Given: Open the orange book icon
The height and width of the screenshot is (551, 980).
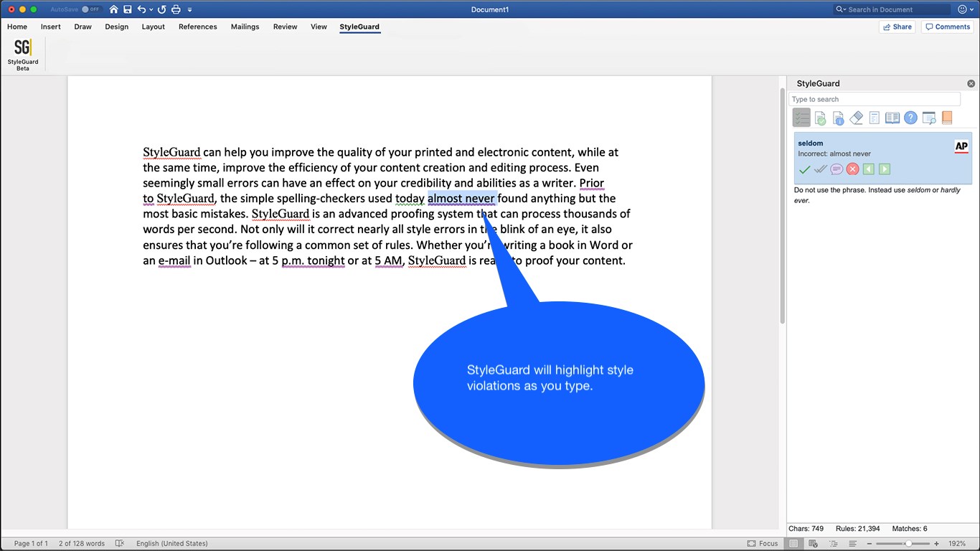Looking at the screenshot, I should 946,118.
